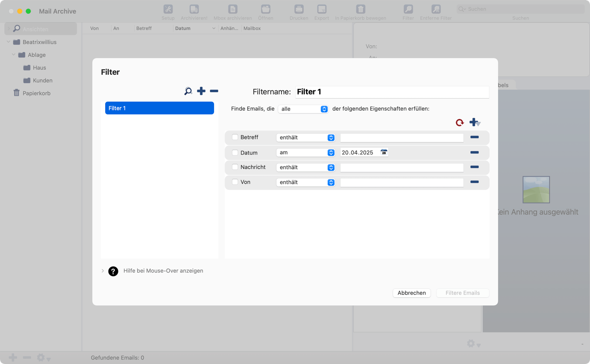This screenshot has height=364, width=590.
Task: Check the Nachricht condition checkbox
Action: [x=235, y=167]
